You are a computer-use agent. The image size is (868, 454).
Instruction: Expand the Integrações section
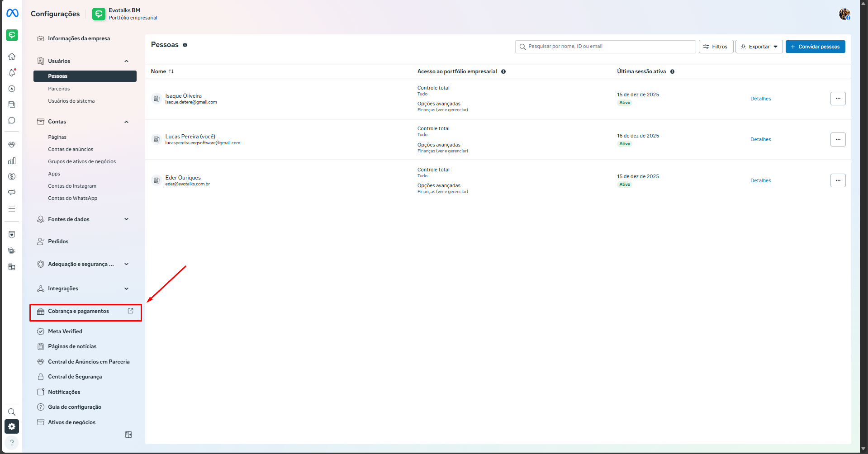click(x=126, y=288)
